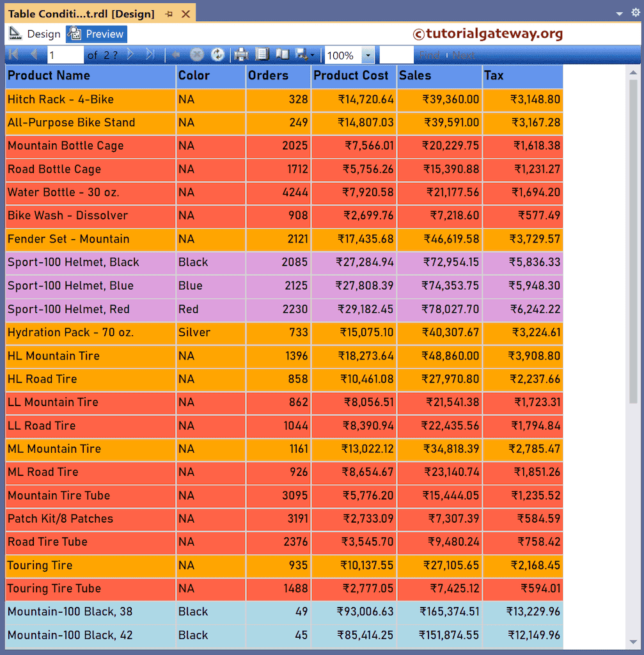Open the Export format dropdown arrow
The height and width of the screenshot is (655, 644).
coord(313,55)
